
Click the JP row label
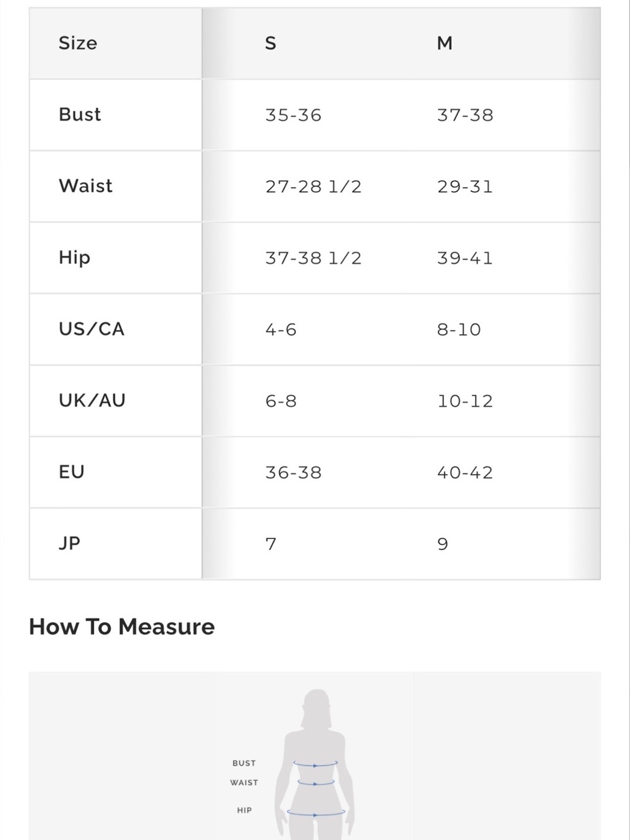coord(69,543)
